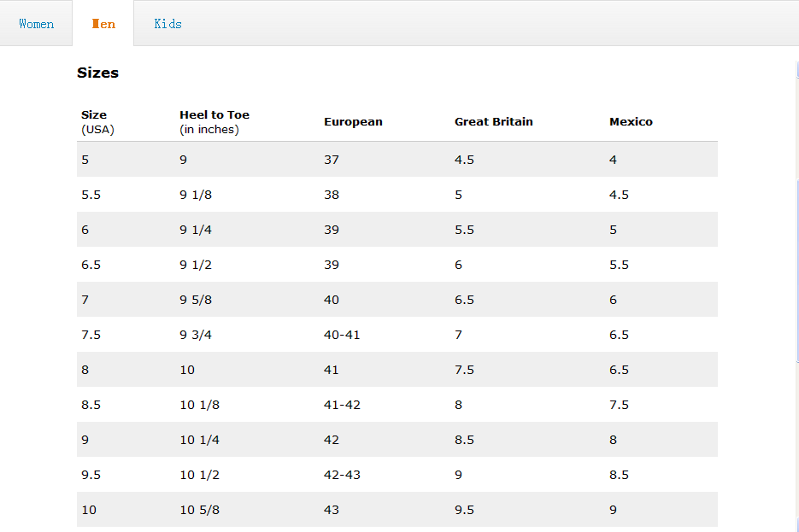Click the European column header
This screenshot has height=532, width=799.
[353, 122]
